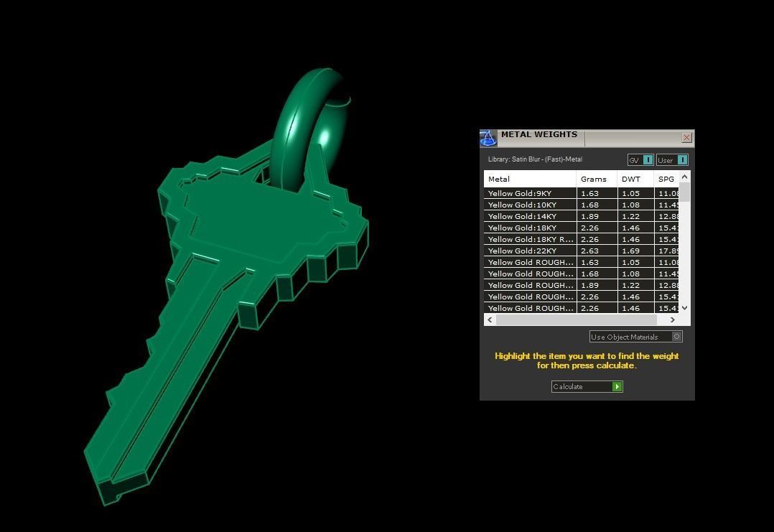This screenshot has height=532, width=774.
Task: Click the metal list scroll down arrow
Action: pos(684,307)
